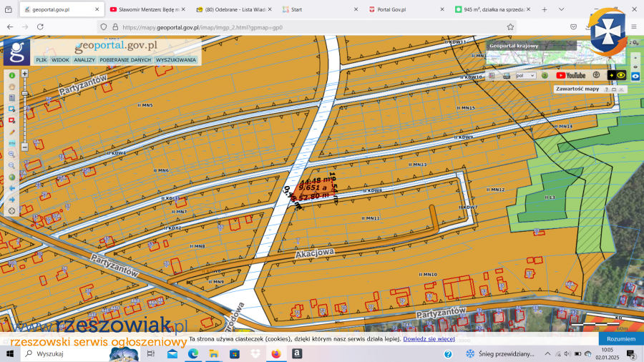This screenshot has width=644, height=362.
Task: Open the notifications center icon
Action: coord(631,354)
